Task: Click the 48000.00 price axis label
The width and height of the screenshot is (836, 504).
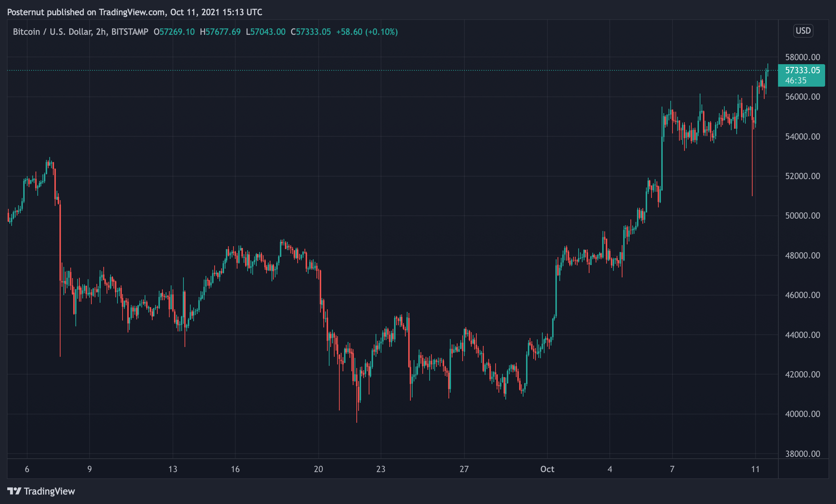Action: pyautogui.click(x=802, y=256)
